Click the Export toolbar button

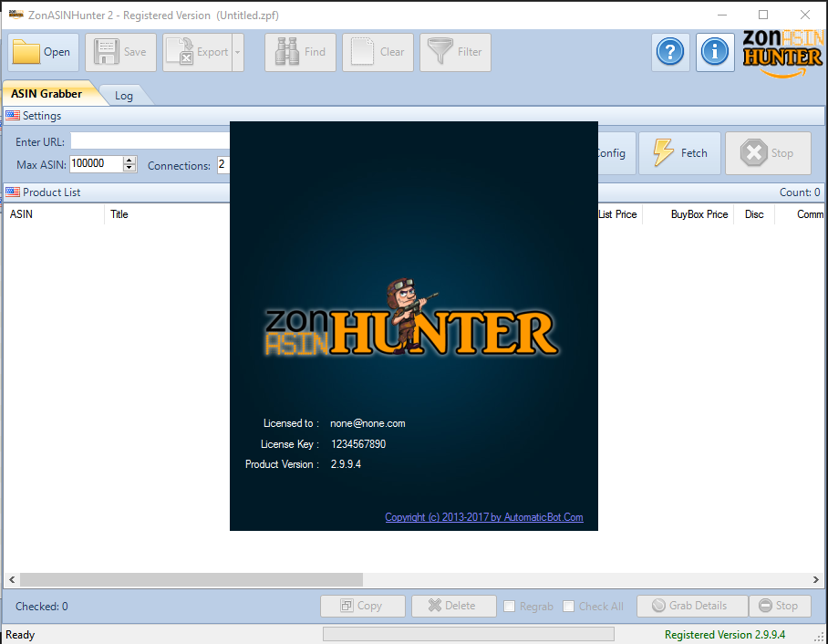pyautogui.click(x=198, y=52)
